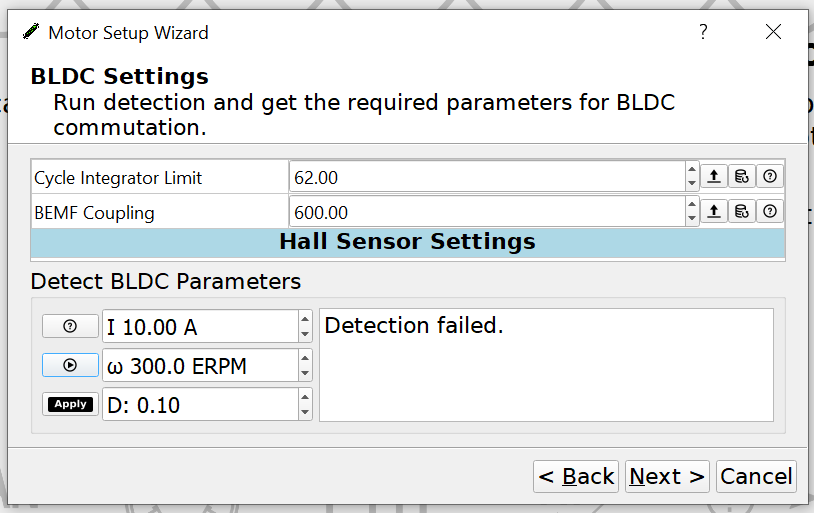Run BLDC detection with the play button
Screen dimensions: 814x513
pyautogui.click(x=70, y=365)
